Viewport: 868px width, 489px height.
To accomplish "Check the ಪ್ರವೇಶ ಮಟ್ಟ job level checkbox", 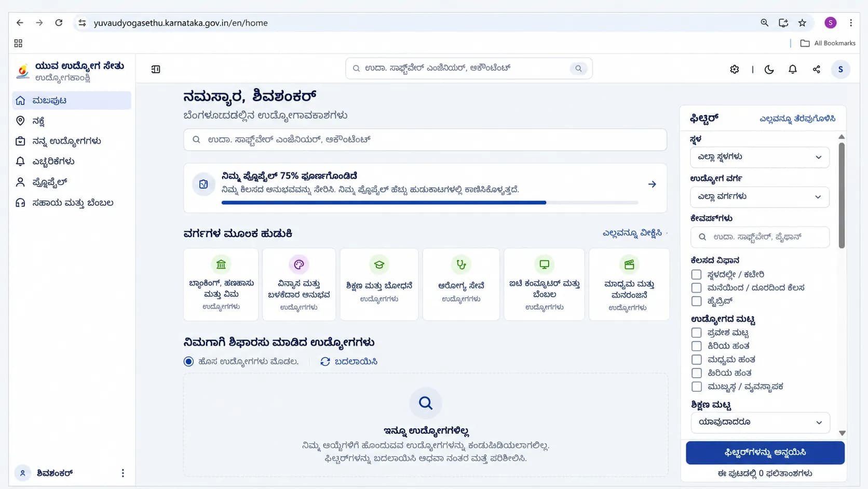I will (x=696, y=333).
